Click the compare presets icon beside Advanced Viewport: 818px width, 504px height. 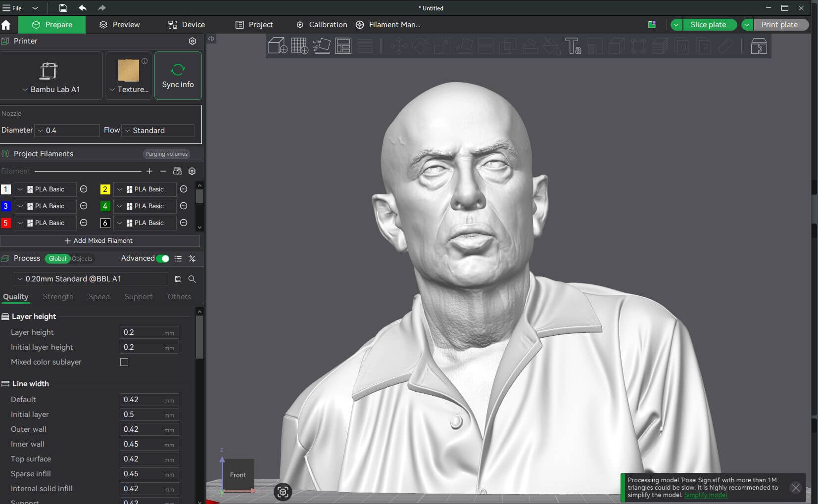pos(192,259)
